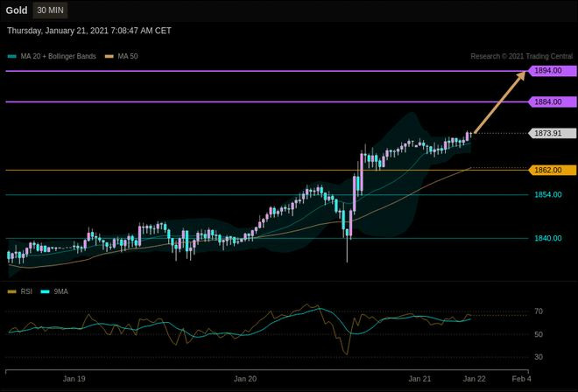
Task: Click the 1840.00 support price label
Action: 548,238
